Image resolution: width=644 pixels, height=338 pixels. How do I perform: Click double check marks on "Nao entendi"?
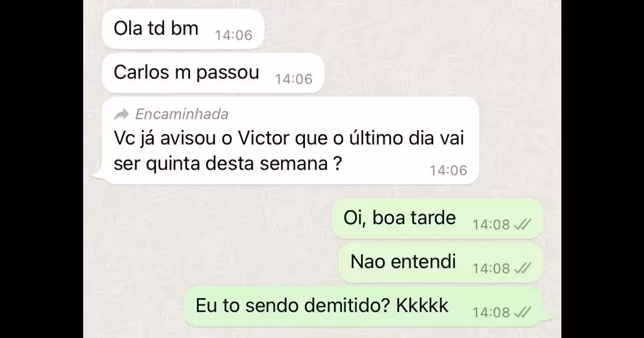(522, 268)
